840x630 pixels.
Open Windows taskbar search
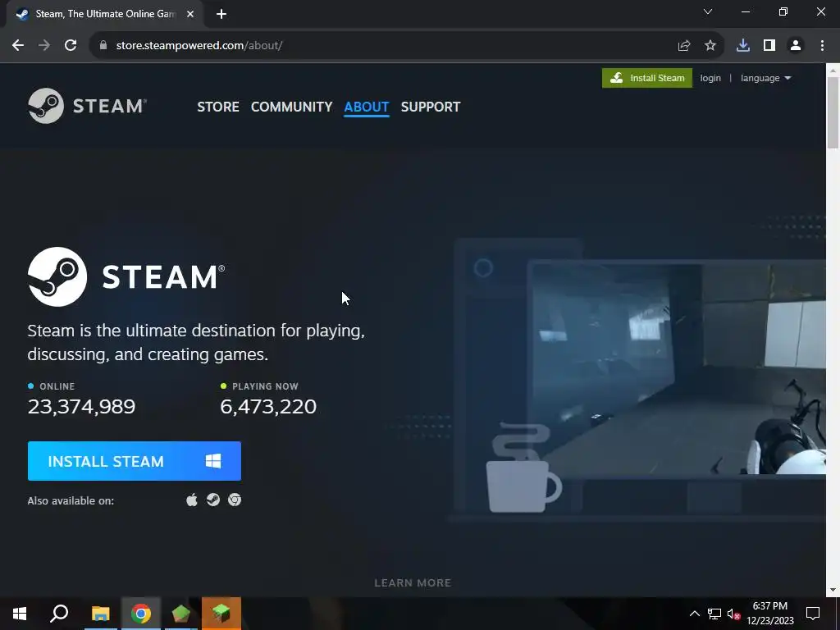(59, 614)
